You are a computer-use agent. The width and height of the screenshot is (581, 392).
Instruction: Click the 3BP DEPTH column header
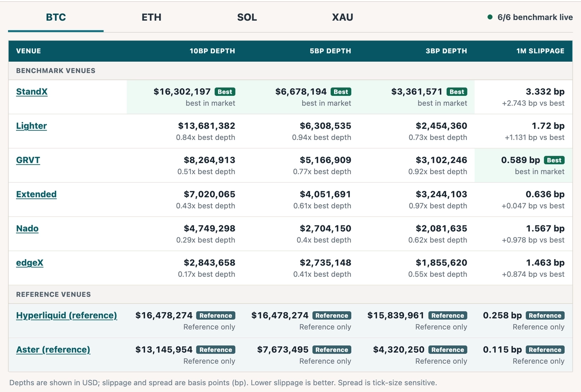446,51
